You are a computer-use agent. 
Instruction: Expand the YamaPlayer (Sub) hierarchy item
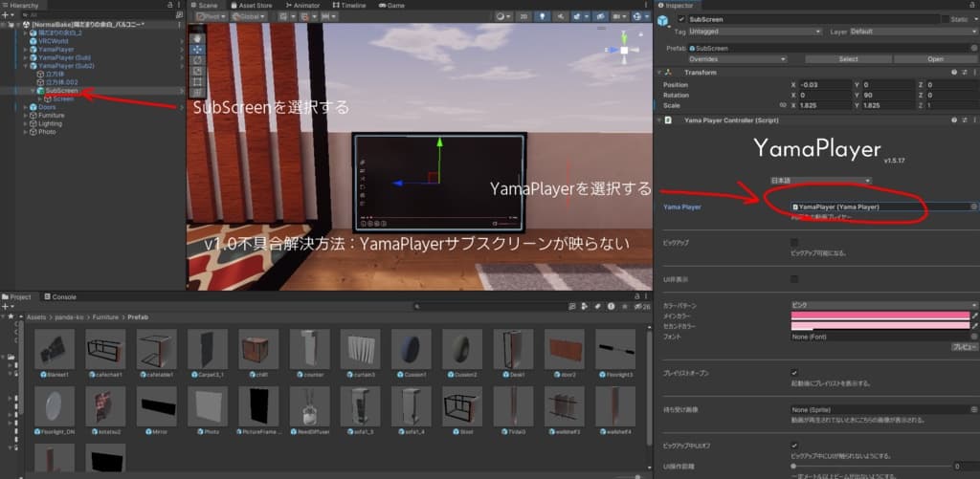click(26, 57)
